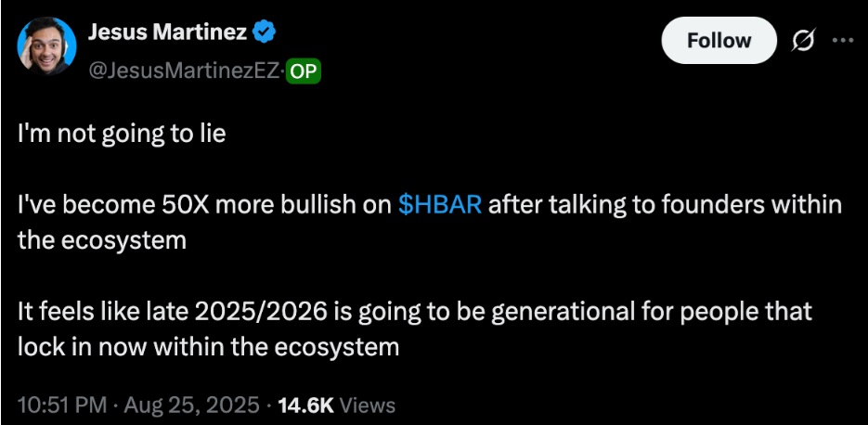Click the line "I'm not going to lie"
Viewport: 868px width, 425px height.
tap(122, 134)
